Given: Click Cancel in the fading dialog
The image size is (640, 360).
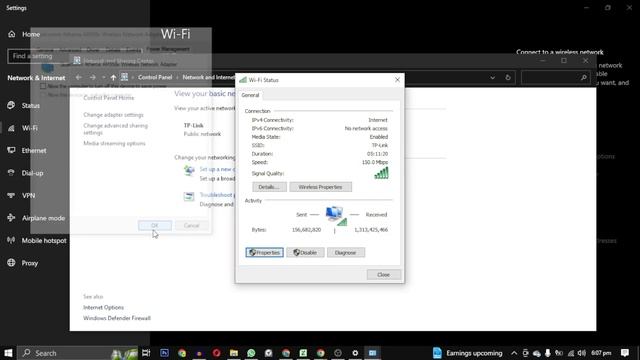Looking at the screenshot, I should [x=191, y=225].
